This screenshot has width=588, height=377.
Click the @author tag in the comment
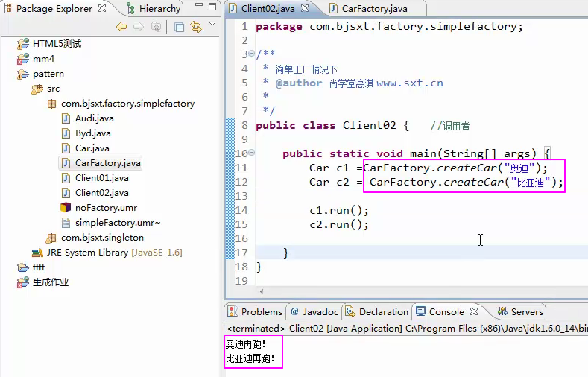point(299,83)
